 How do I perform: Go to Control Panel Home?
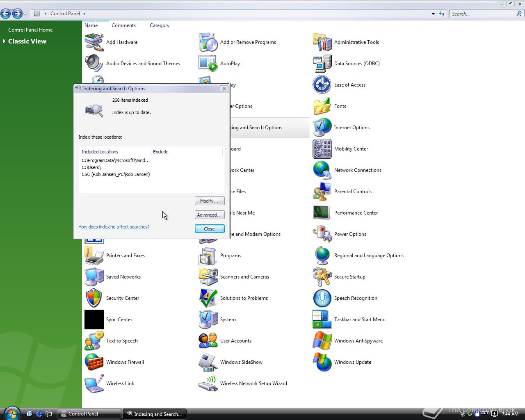[x=30, y=30]
